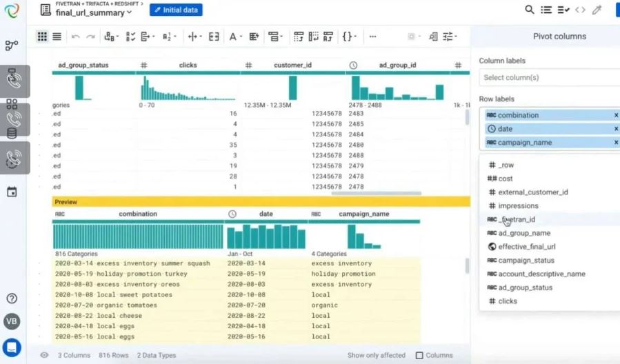Open the search tool in top bar
The width and height of the screenshot is (620, 364).
point(529,10)
